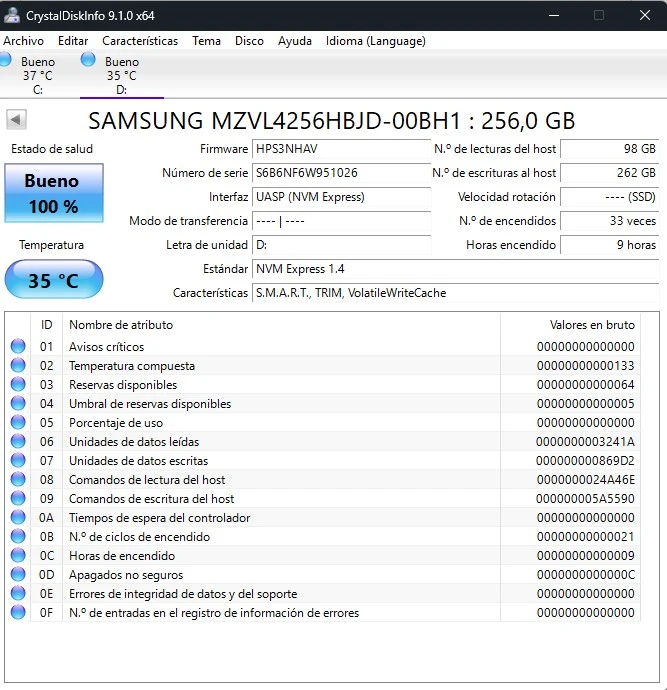Open the Archivo menu

pos(24,41)
